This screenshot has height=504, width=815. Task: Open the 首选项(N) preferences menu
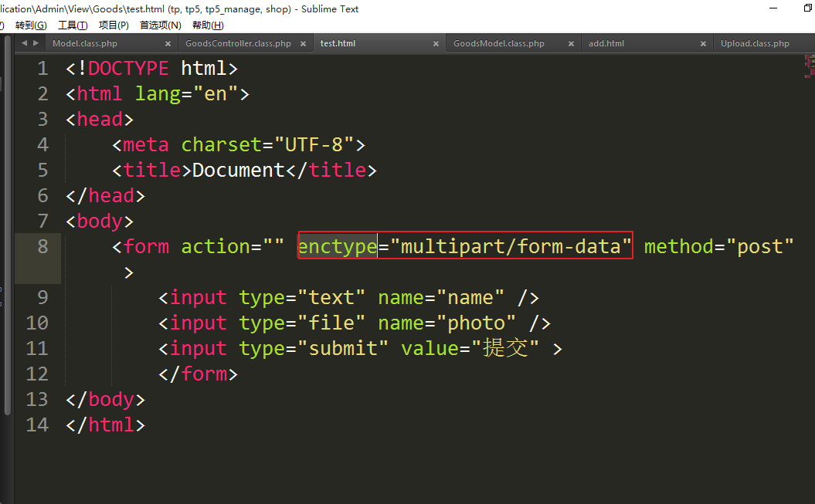(160, 25)
